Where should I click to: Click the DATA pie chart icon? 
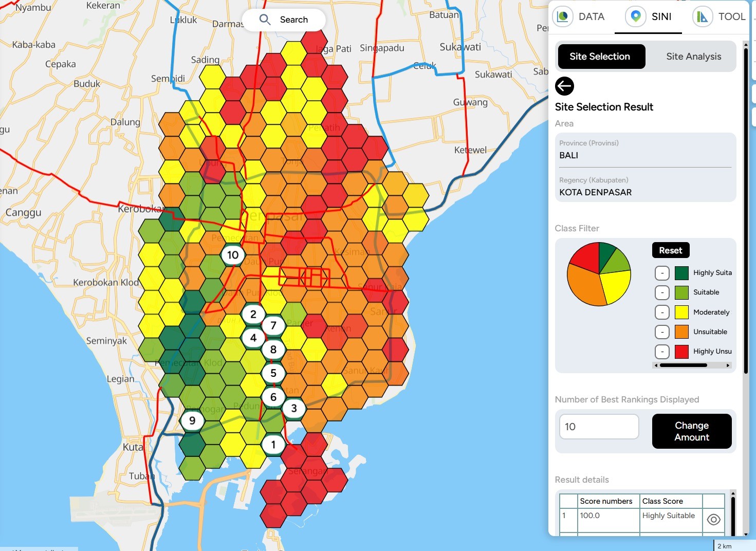pyautogui.click(x=563, y=16)
